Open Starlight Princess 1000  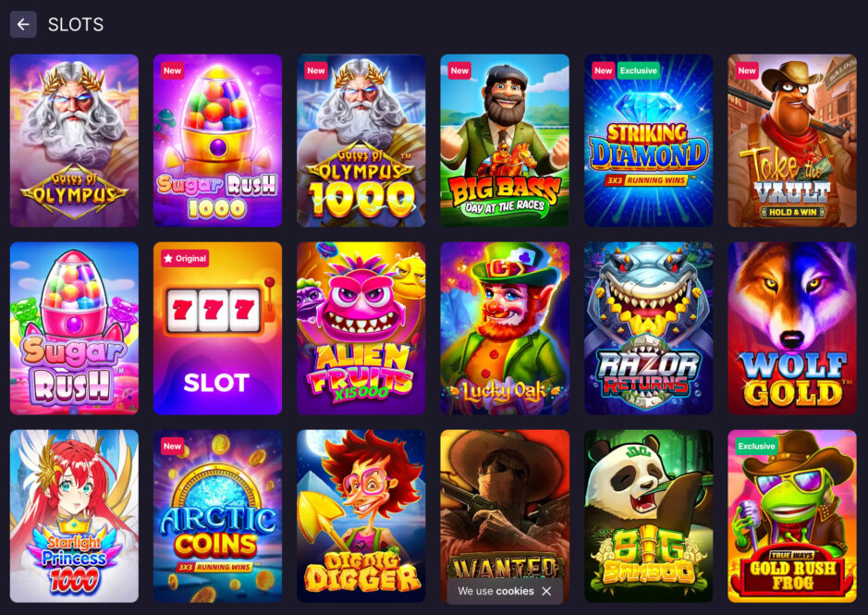74,516
